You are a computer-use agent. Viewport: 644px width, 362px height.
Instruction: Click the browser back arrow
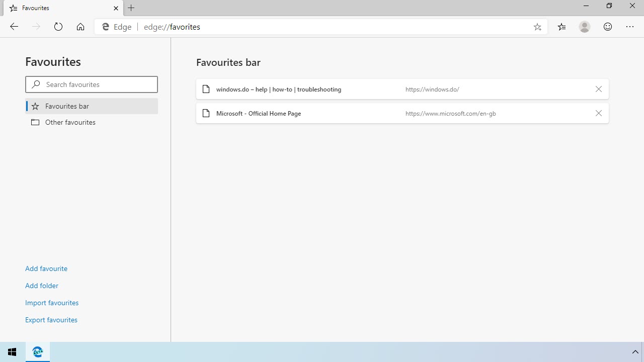14,27
